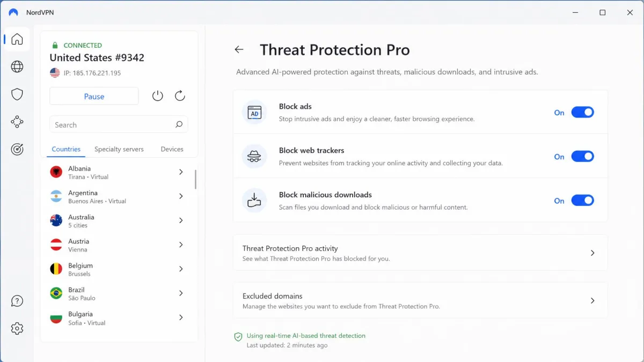
Task: Open 'Threat Protection Pro activity' row
Action: [x=420, y=253]
